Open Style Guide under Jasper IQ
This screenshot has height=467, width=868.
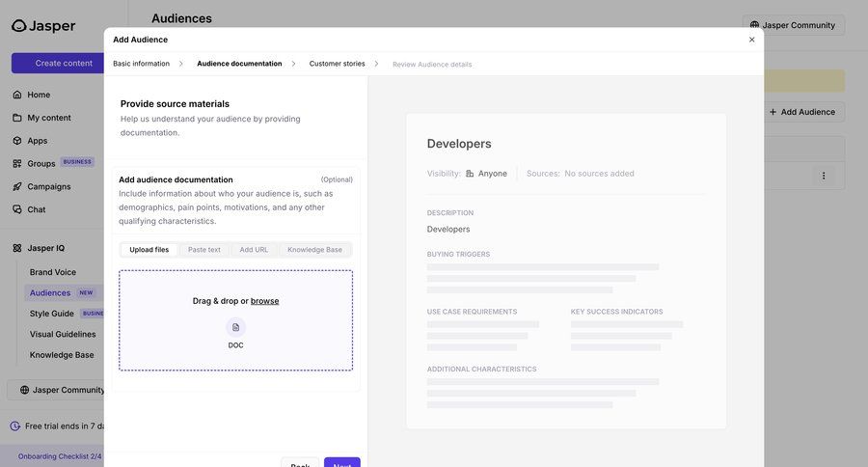coord(52,314)
